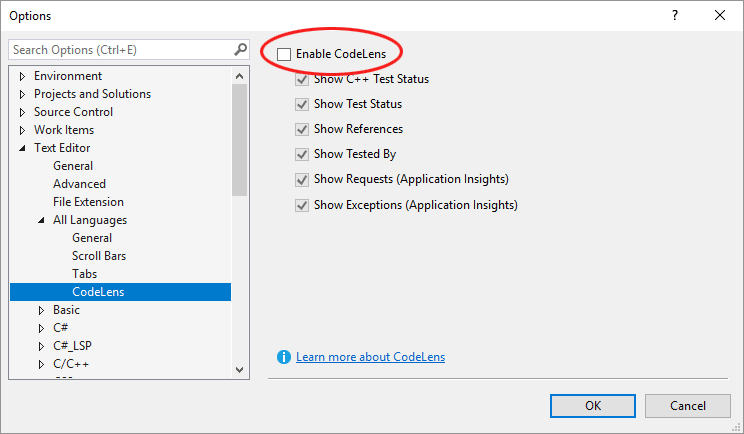
Task: Expand the C# language node
Action: coord(42,328)
